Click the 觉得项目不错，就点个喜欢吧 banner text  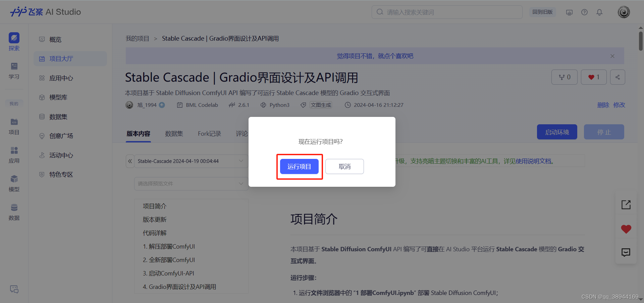(x=375, y=56)
